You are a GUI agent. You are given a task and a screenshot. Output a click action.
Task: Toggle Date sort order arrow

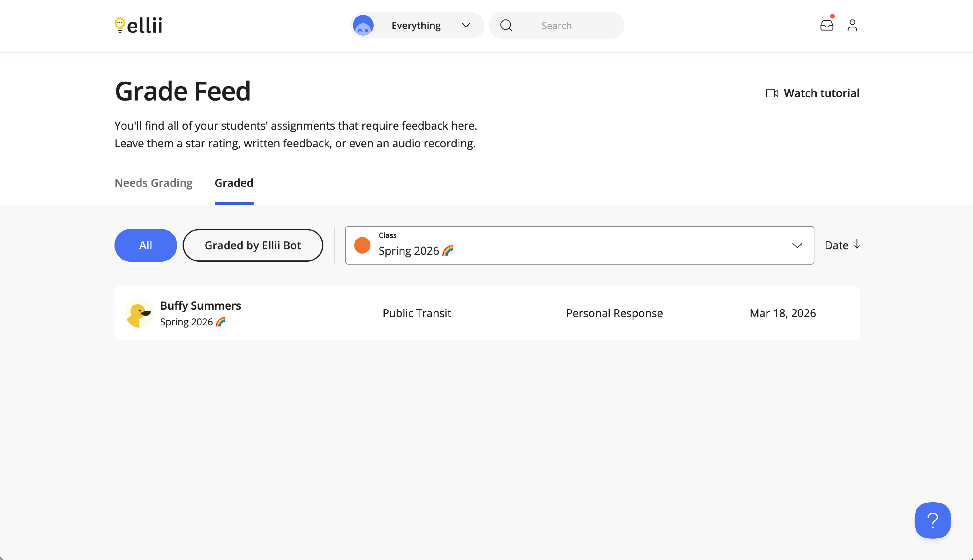pos(857,244)
